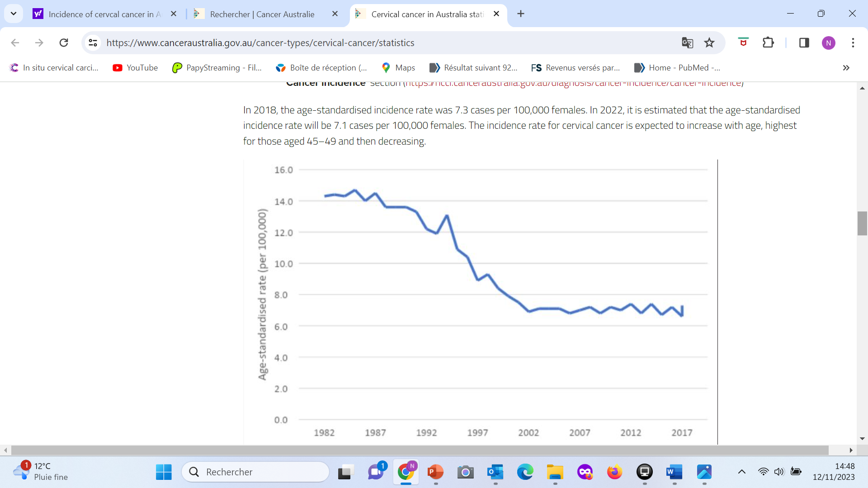Open Word from the taskbar
The height and width of the screenshot is (488, 868).
click(x=674, y=472)
